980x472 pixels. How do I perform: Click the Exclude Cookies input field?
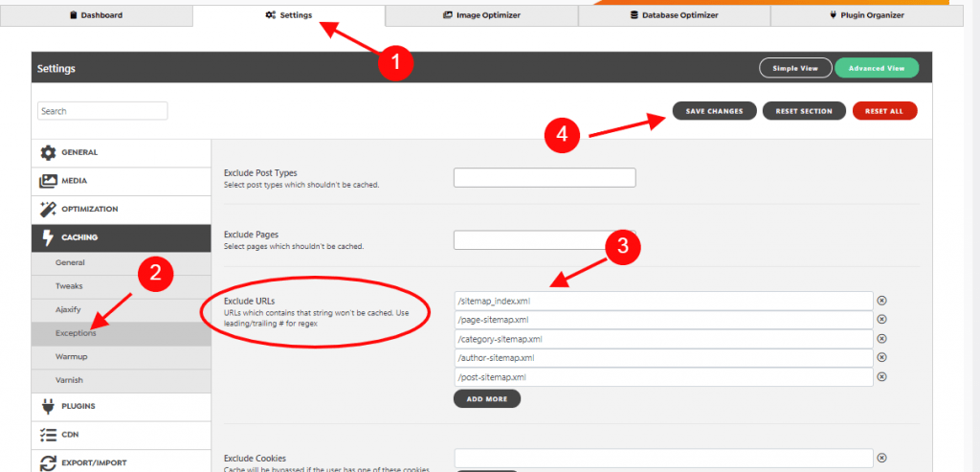point(663,458)
